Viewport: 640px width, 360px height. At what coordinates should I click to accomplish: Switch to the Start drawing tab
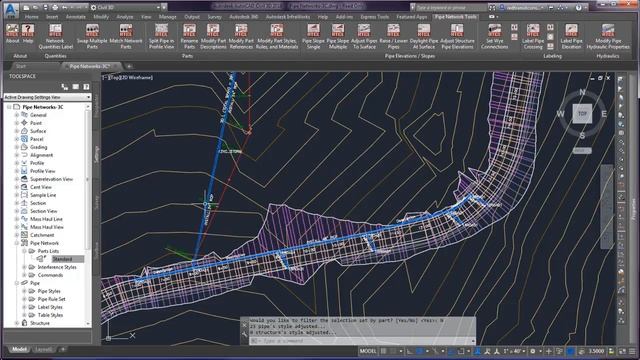(21, 66)
